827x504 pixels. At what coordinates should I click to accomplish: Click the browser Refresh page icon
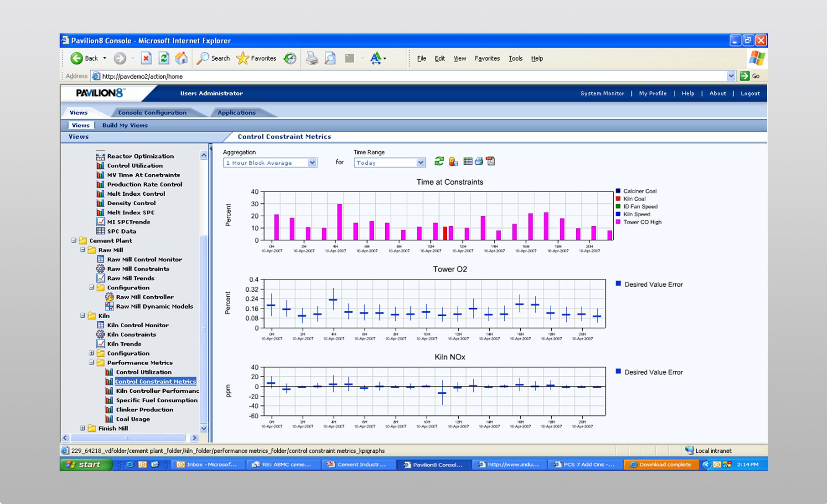tap(164, 58)
